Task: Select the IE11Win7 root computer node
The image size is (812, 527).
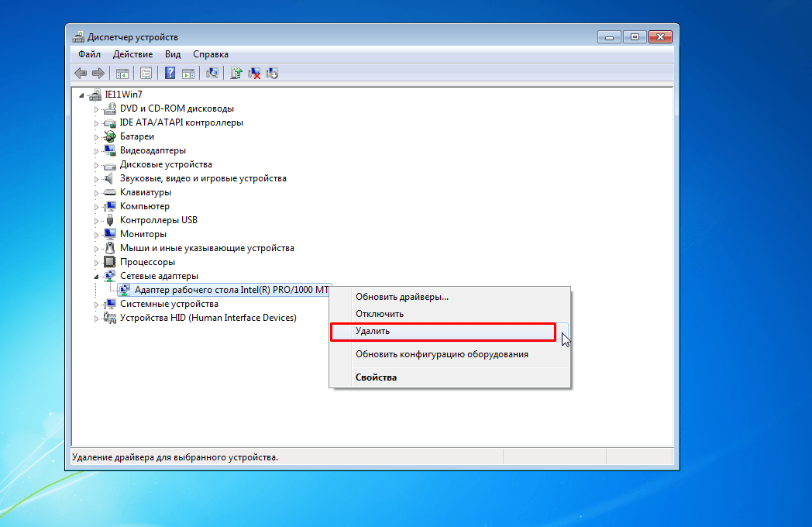Action: coord(123,95)
